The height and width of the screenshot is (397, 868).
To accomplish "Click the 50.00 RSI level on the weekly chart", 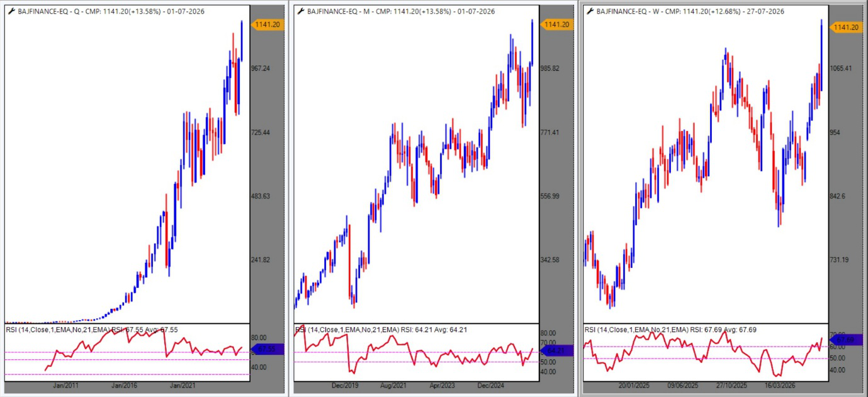I will 837,358.
